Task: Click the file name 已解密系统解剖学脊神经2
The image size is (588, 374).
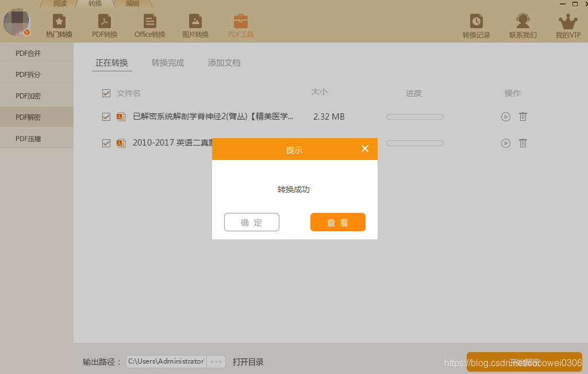Action: click(x=213, y=117)
